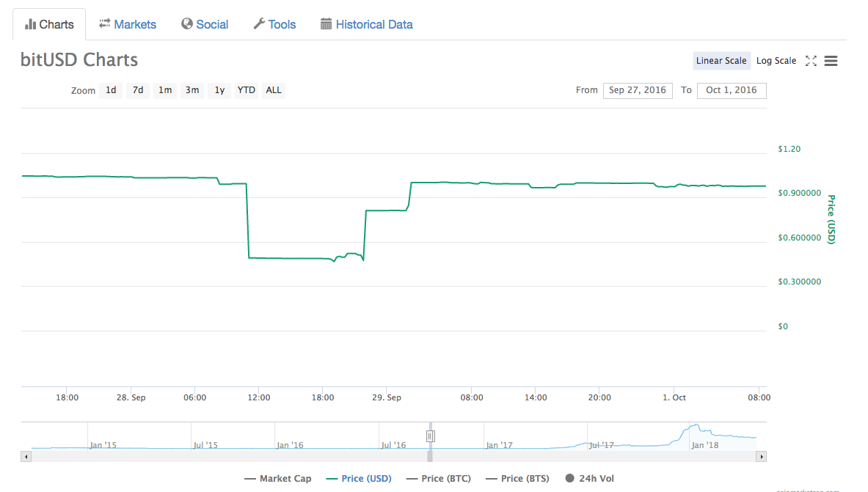Open the Historical Data tab
Viewport: 868px width, 492px height.
[x=366, y=24]
